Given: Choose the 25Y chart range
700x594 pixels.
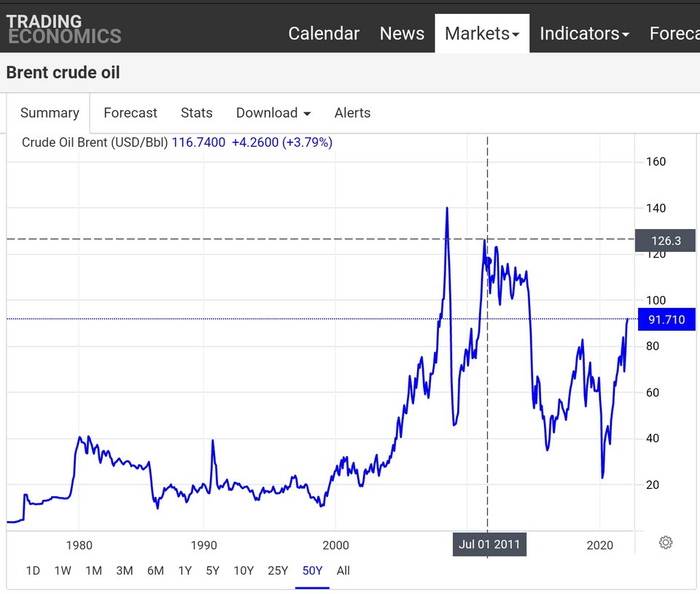Looking at the screenshot, I should click(x=278, y=571).
